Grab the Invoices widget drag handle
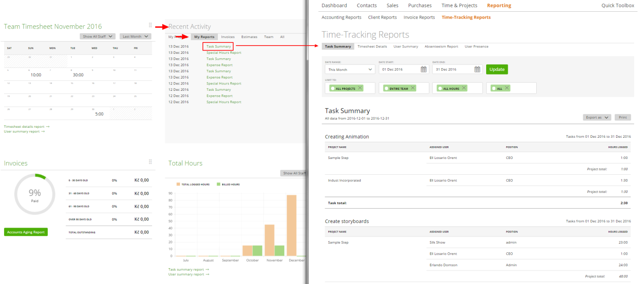This screenshot has width=644, height=284. click(150, 162)
